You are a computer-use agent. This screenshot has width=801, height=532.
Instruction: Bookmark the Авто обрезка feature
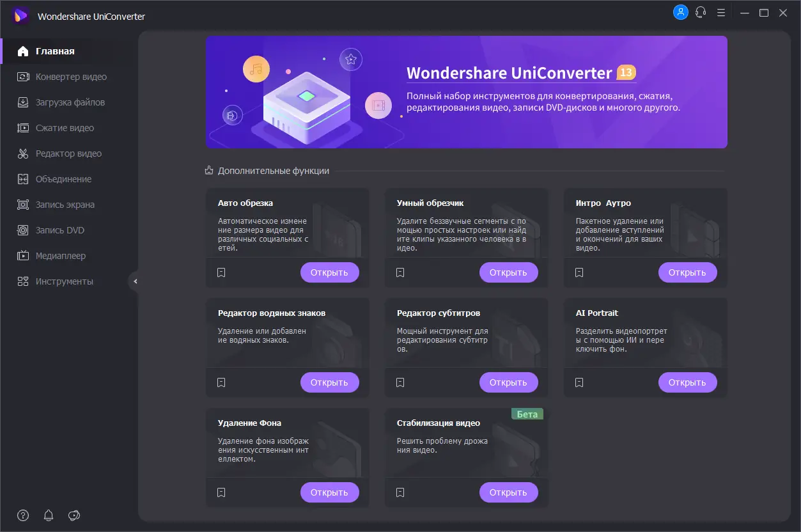tap(221, 272)
